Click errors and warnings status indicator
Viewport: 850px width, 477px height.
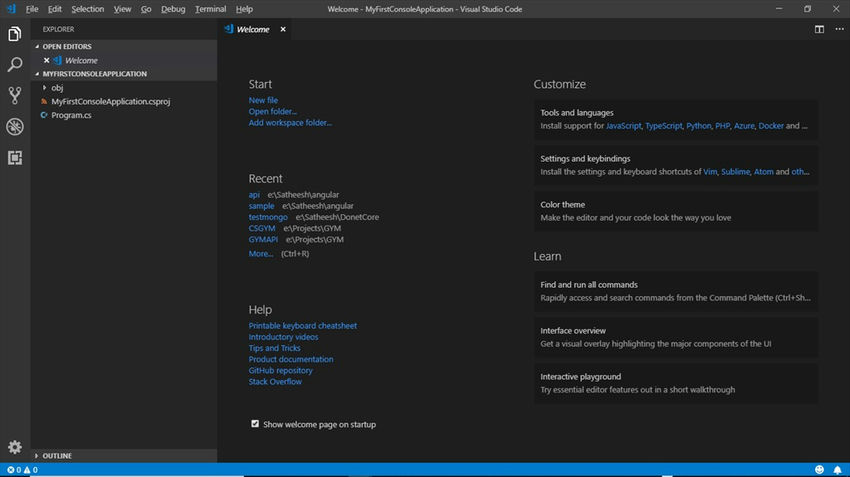click(x=22, y=469)
